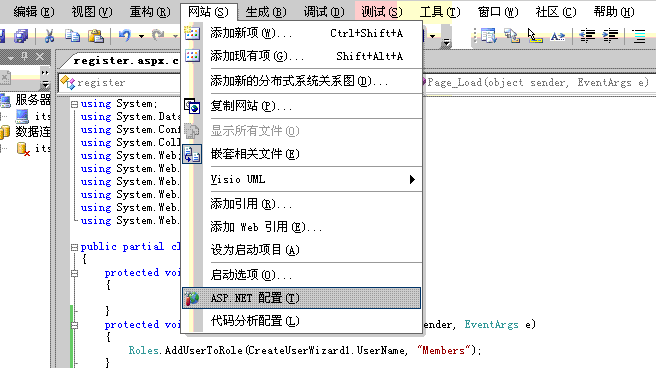This screenshot has height=368, width=656.
Task: Click Display Word Completion icon
Action: pyautogui.click(x=557, y=36)
